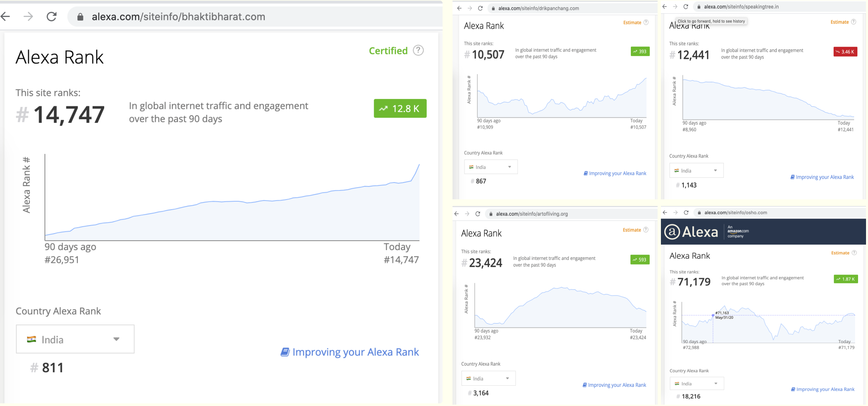Go forward in osho.com browser window

coord(675,213)
